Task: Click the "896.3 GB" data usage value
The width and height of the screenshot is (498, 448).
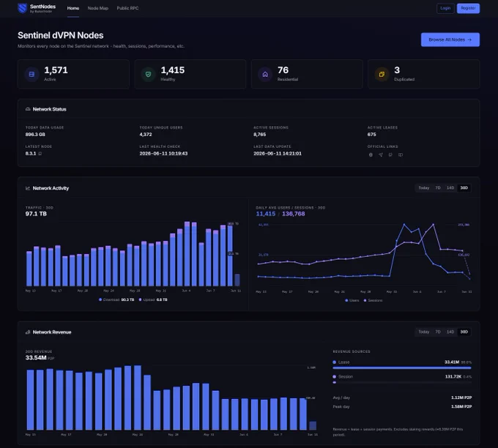Action: pyautogui.click(x=35, y=135)
